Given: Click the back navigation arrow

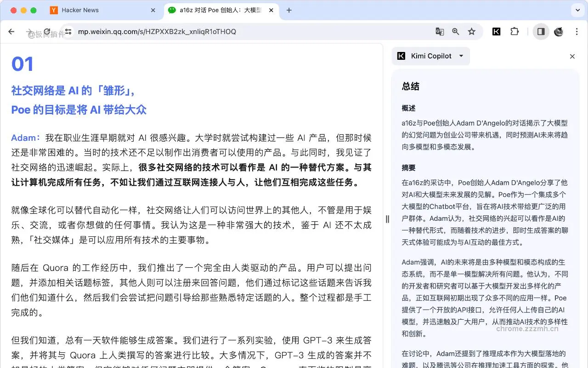Looking at the screenshot, I should coord(11,32).
